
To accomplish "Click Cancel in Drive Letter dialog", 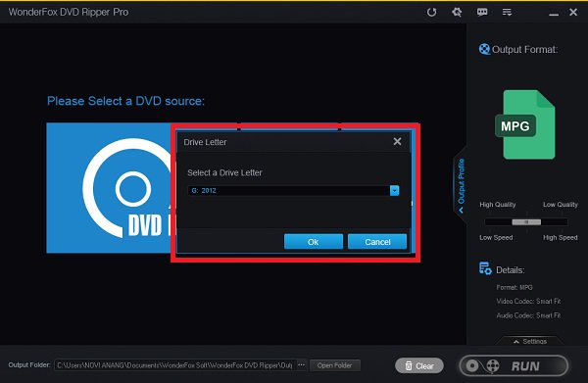I will point(377,242).
